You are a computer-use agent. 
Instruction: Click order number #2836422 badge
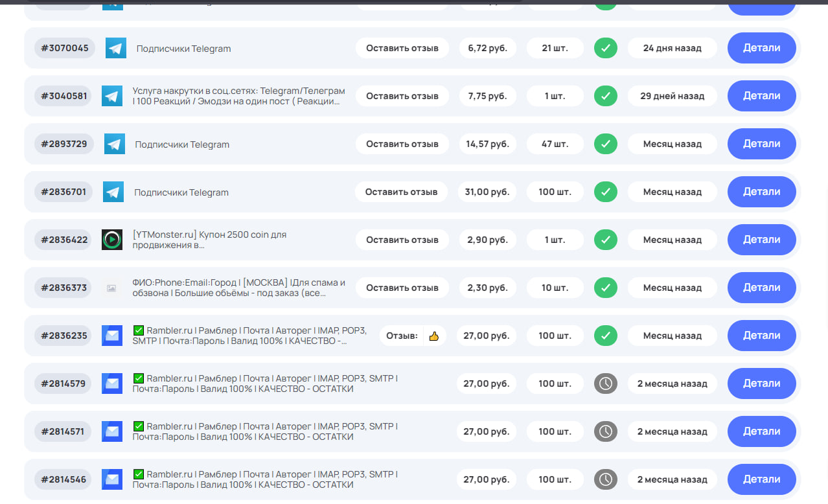click(64, 240)
